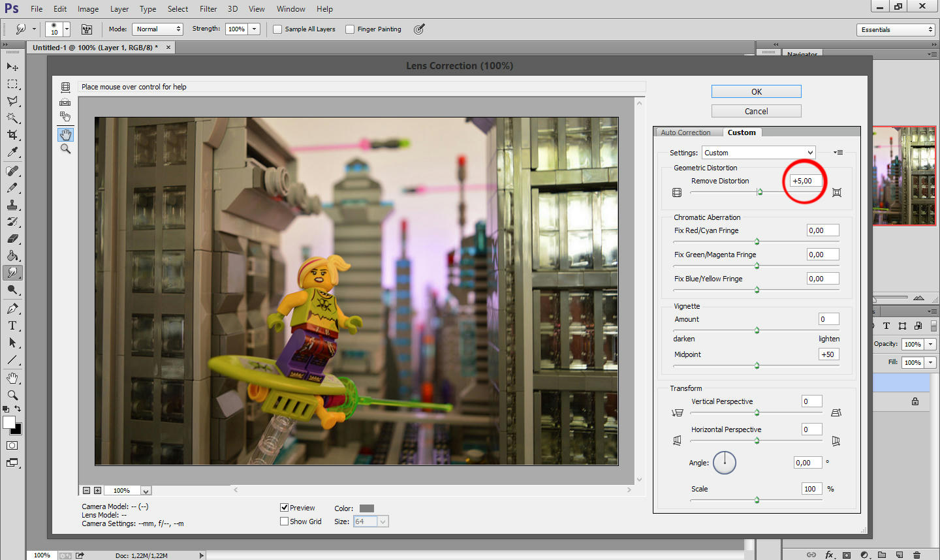Open the Essentials workspace dropdown
The image size is (940, 560).
click(896, 29)
